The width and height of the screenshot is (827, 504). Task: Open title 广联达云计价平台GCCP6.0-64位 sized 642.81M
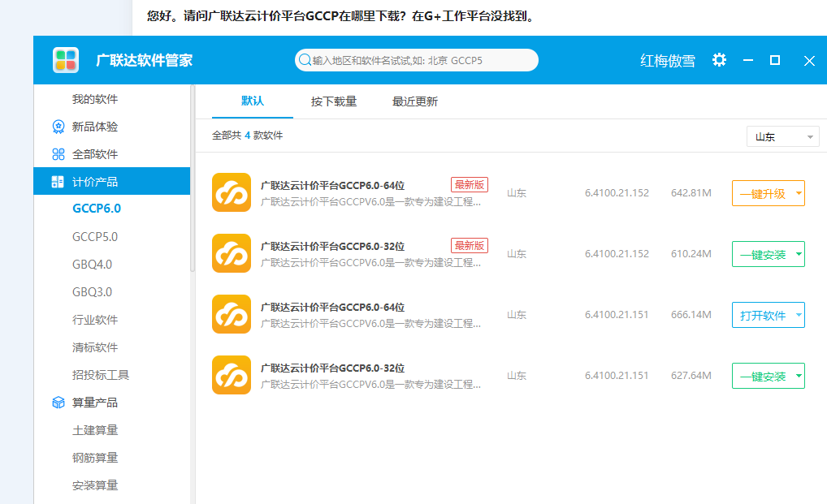coord(333,185)
